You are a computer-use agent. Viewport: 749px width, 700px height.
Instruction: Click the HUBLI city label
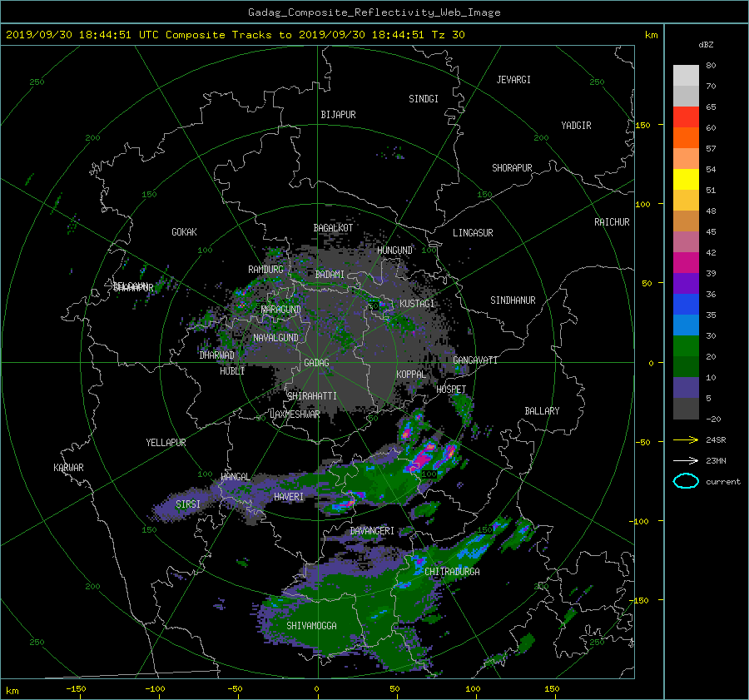[x=232, y=370]
